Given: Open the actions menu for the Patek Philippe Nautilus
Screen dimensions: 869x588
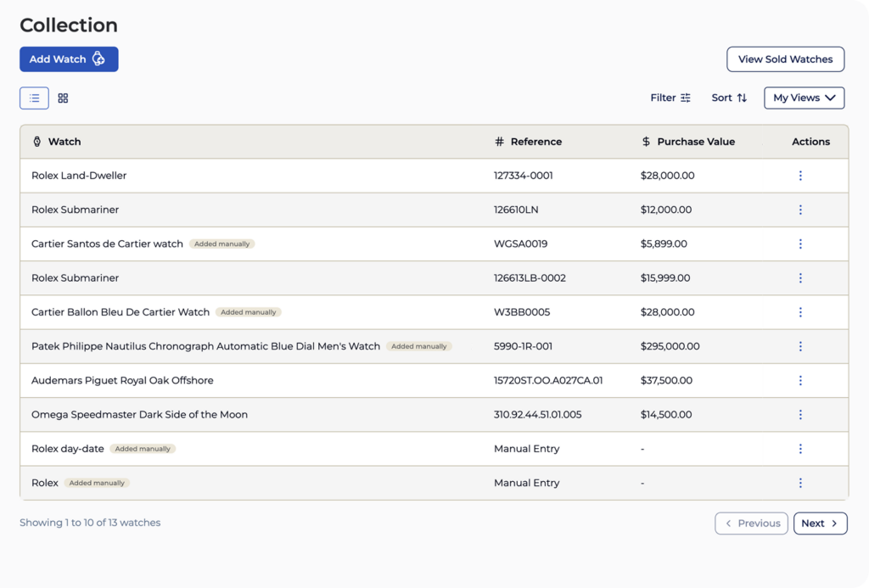Looking at the screenshot, I should [x=800, y=346].
